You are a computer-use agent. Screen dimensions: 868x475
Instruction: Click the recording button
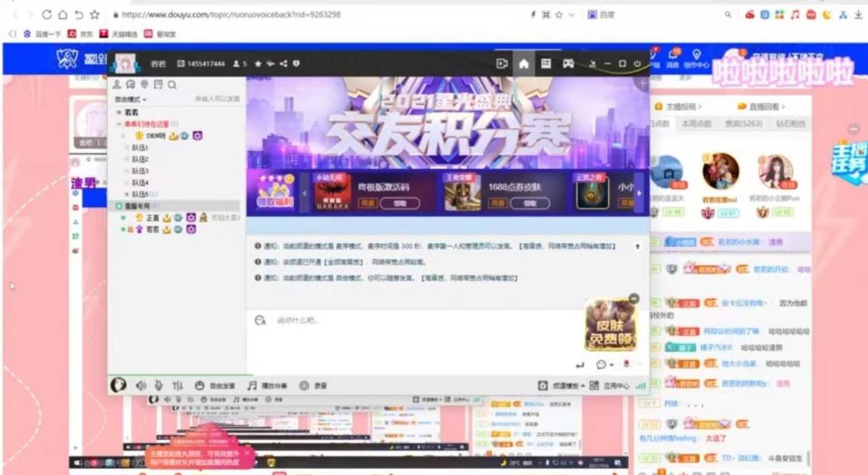[x=313, y=386]
